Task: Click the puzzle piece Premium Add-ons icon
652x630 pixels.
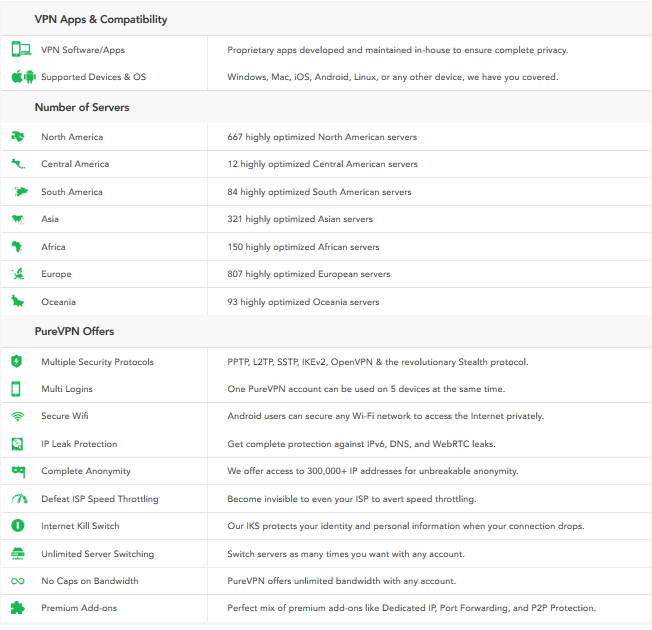Action: click(x=17, y=608)
